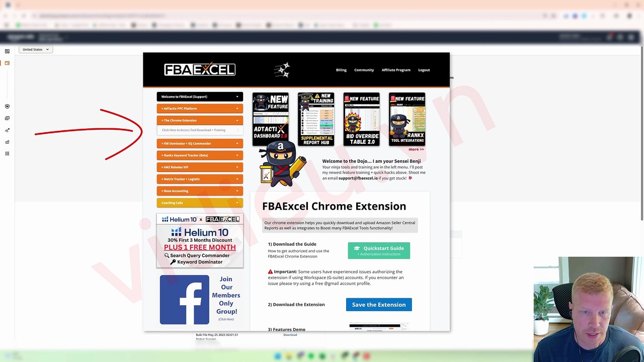
Task: Expand the yellow Coaching Calls section
Action: 200,203
